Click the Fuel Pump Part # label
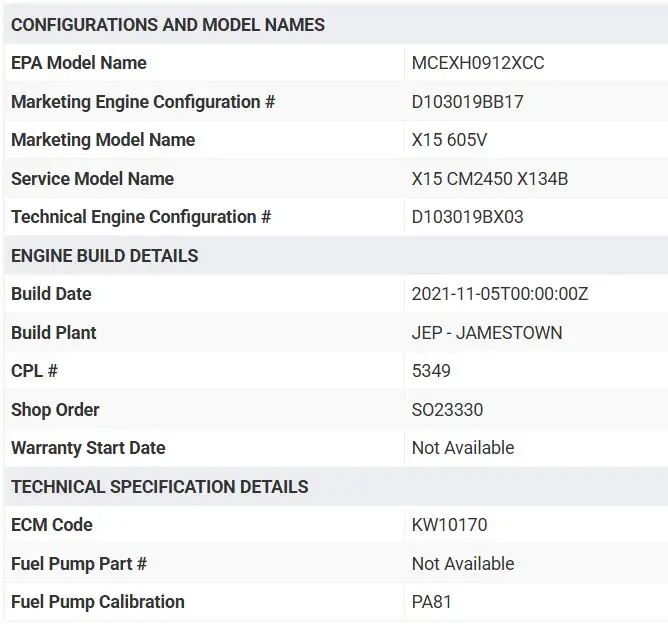Image resolution: width=668 pixels, height=628 pixels. (79, 564)
